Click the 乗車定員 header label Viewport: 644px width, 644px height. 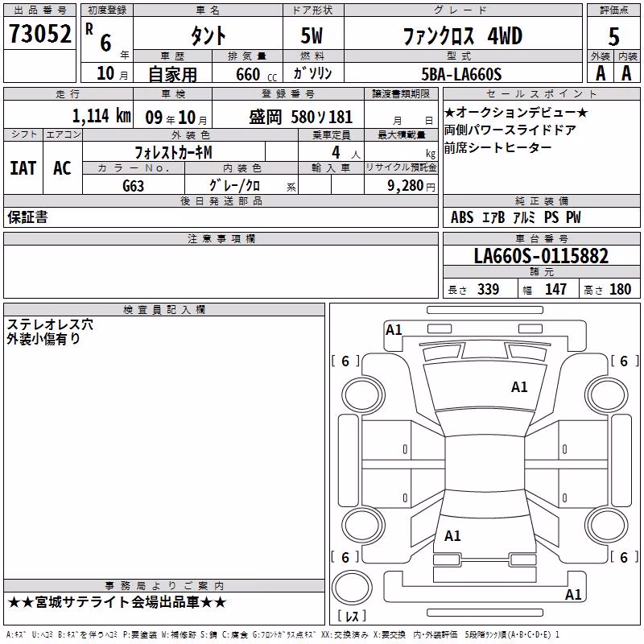331,135
